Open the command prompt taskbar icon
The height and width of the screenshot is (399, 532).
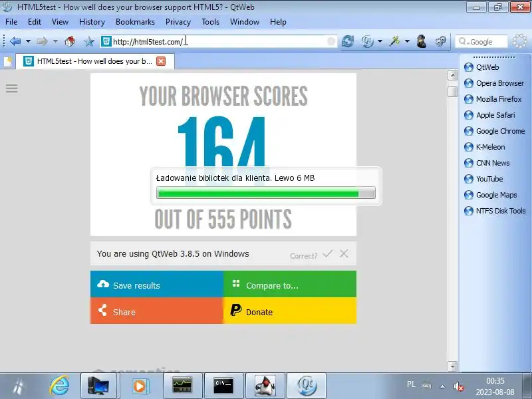tap(223, 386)
